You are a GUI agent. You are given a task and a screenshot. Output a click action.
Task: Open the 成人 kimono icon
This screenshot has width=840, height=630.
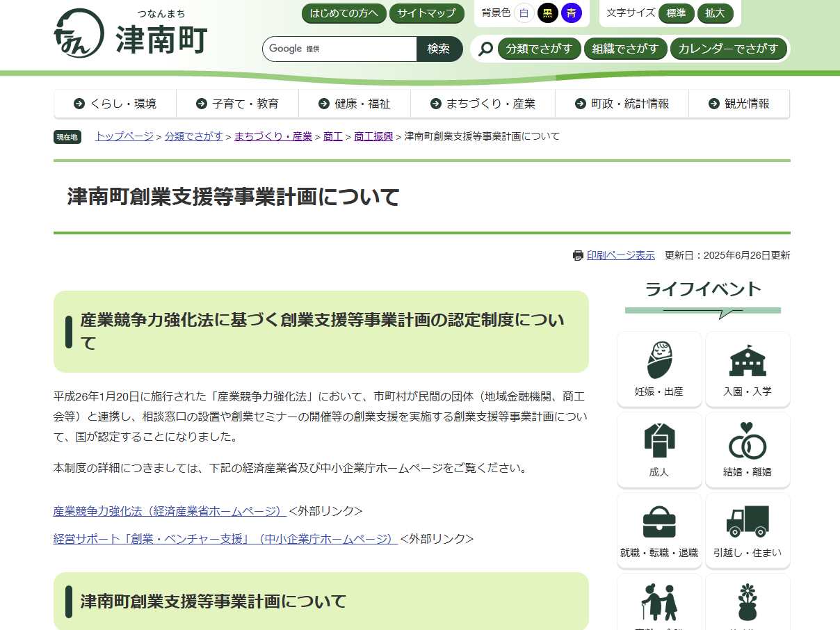coord(659,449)
